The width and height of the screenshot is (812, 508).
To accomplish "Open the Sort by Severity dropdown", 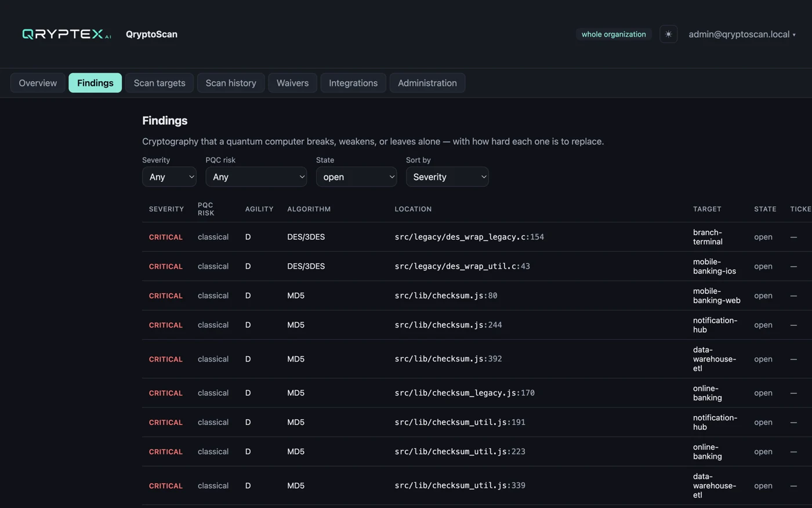I will pyautogui.click(x=447, y=177).
